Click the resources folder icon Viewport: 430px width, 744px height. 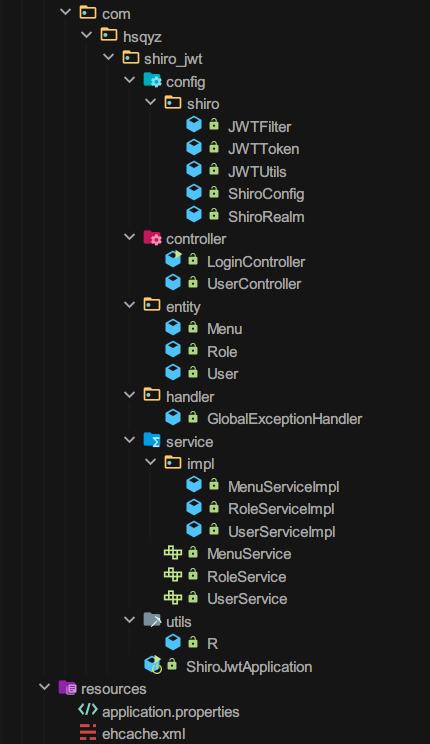(x=67, y=687)
